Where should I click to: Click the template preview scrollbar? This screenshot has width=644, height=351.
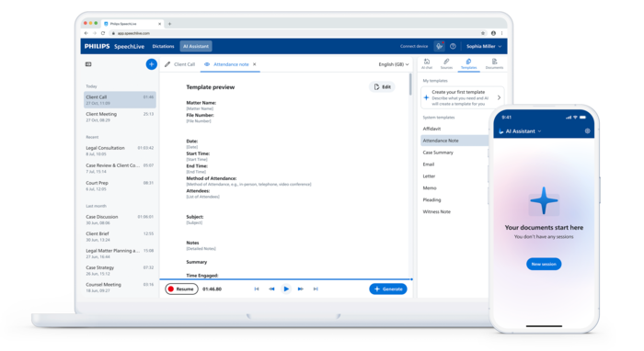tap(410, 85)
